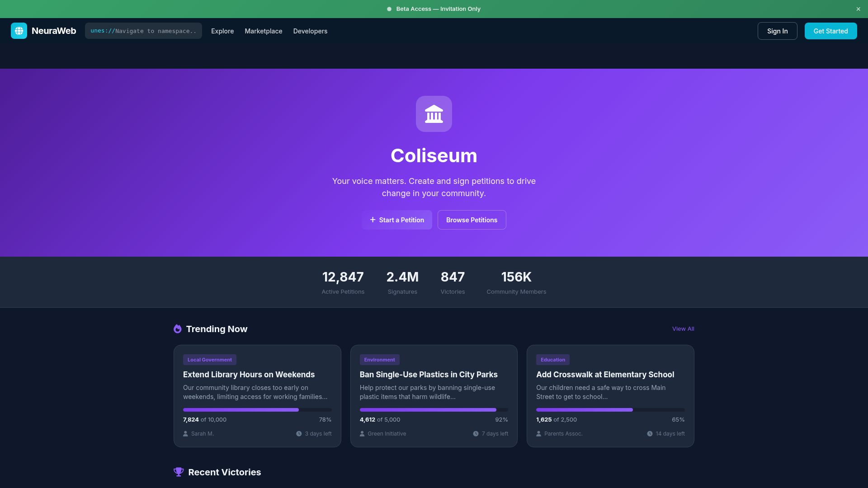This screenshot has height=488, width=868.
Task: Click the 78% completion value
Action: pyautogui.click(x=325, y=420)
